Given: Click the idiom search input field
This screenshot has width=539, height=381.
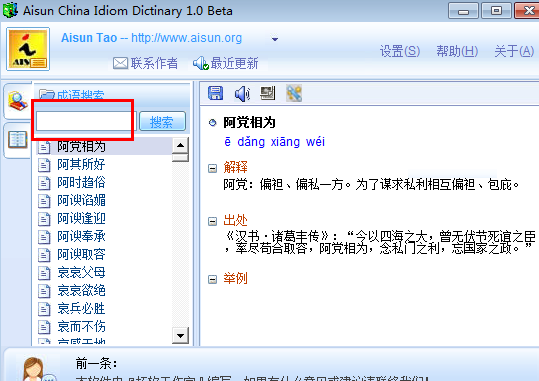Looking at the screenshot, I should coord(87,121).
